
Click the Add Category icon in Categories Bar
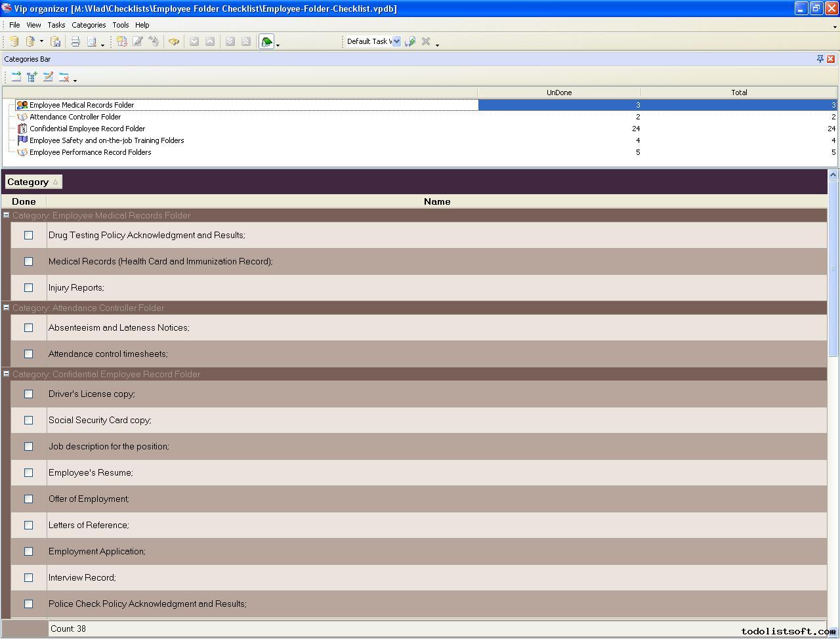tap(16, 77)
